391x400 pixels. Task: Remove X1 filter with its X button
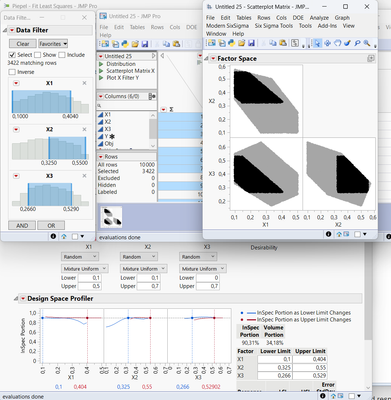tap(84, 83)
